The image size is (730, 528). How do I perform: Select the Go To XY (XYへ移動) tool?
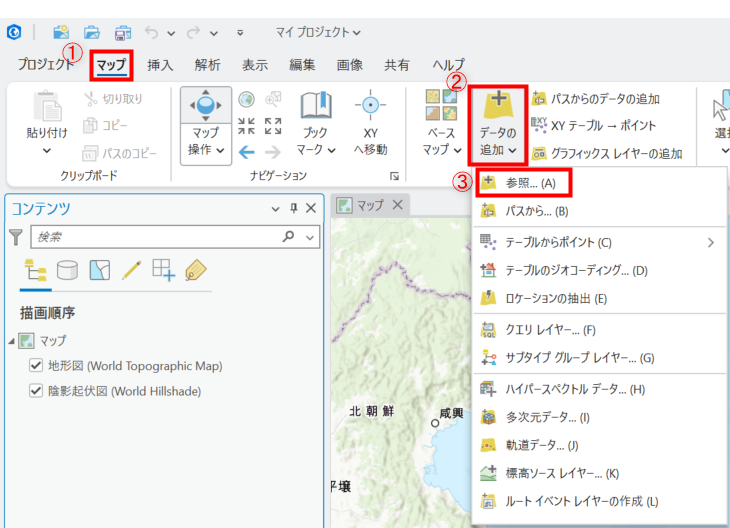pos(370,106)
